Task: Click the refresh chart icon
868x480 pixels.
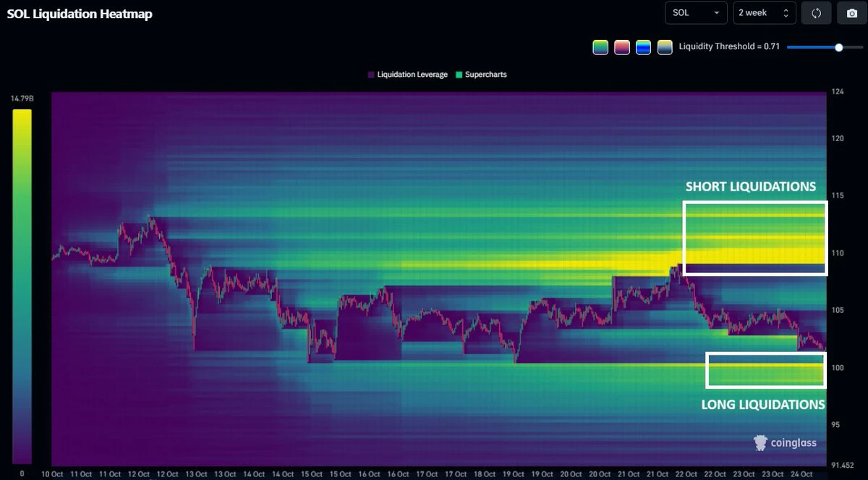Action: (x=817, y=13)
